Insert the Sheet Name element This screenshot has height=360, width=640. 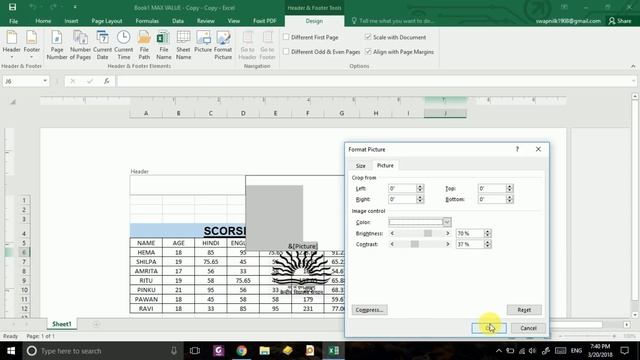(183, 45)
